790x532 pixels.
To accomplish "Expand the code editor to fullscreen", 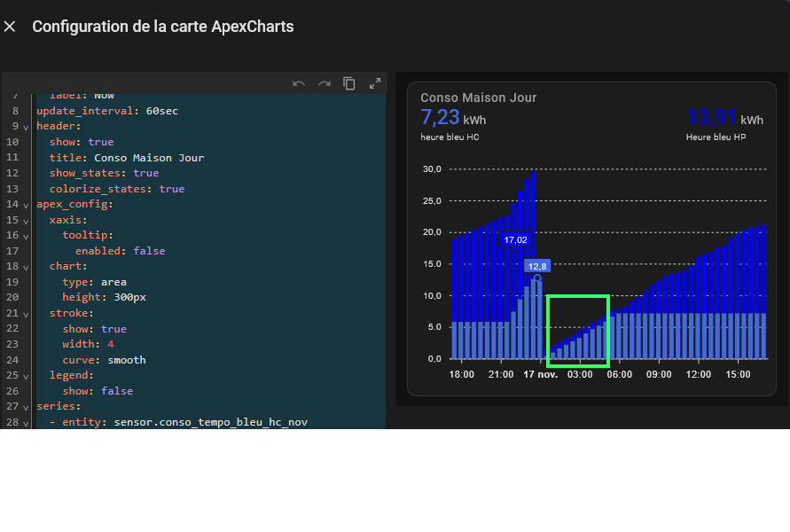I will tap(375, 83).
